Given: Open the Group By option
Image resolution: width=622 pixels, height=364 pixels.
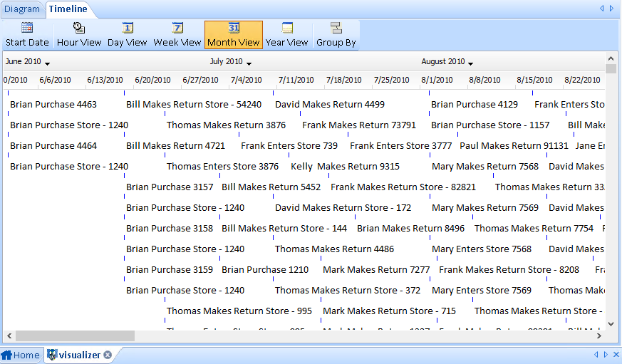Looking at the screenshot, I should click(x=336, y=28).
